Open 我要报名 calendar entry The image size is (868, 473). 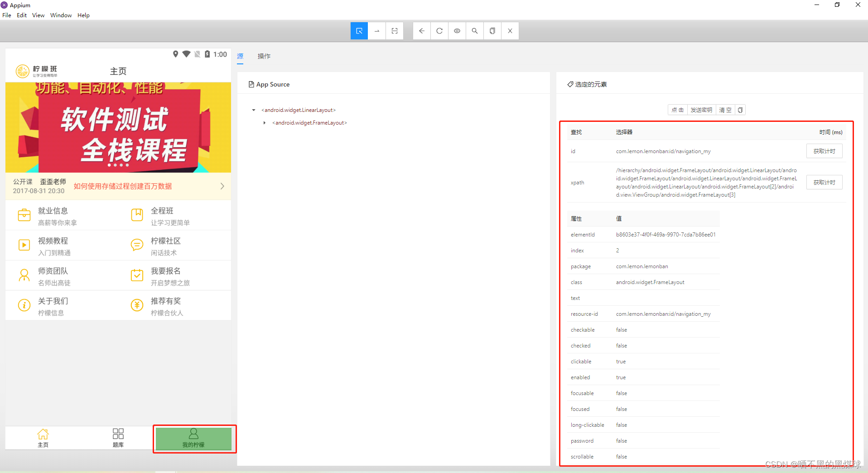point(174,276)
